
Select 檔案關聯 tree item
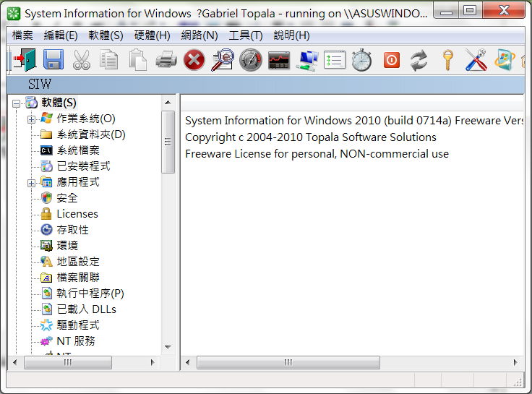78,278
